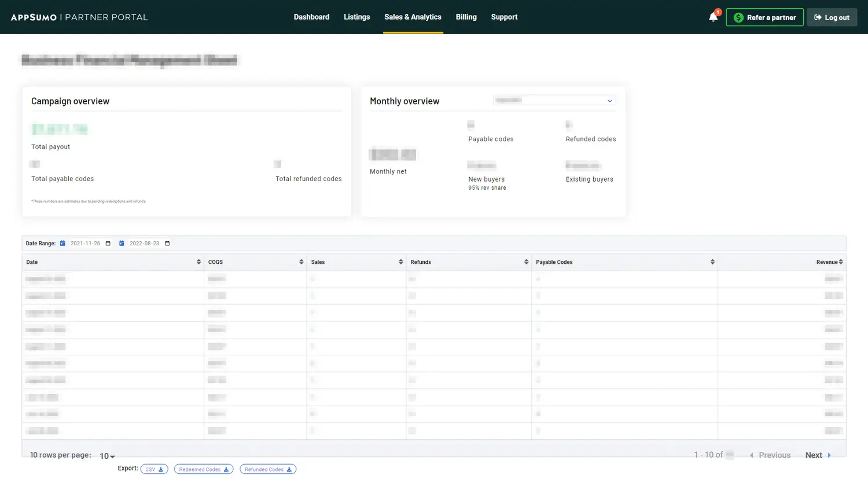This screenshot has height=493, width=868.
Task: Sort by Payable Codes sort icon
Action: click(x=712, y=262)
